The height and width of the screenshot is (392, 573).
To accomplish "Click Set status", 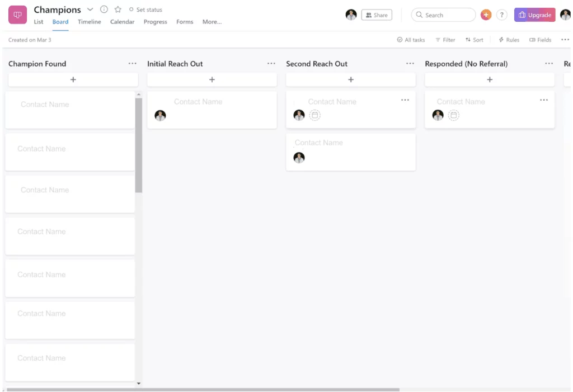I will [145, 10].
